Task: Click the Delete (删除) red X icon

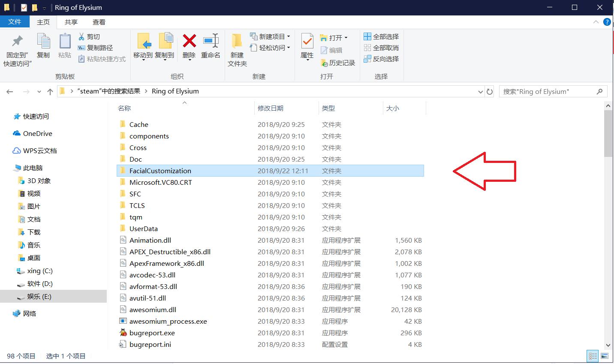Action: tap(189, 42)
